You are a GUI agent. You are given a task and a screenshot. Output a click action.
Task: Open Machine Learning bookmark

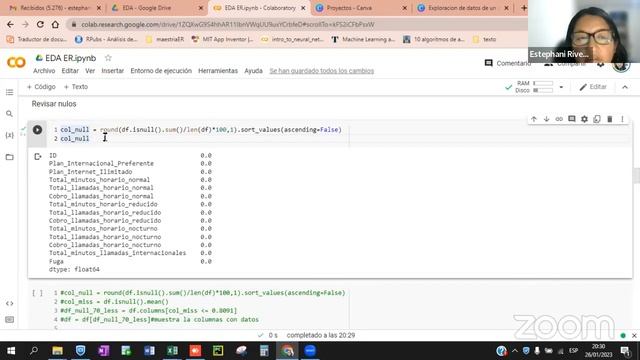coord(363,39)
